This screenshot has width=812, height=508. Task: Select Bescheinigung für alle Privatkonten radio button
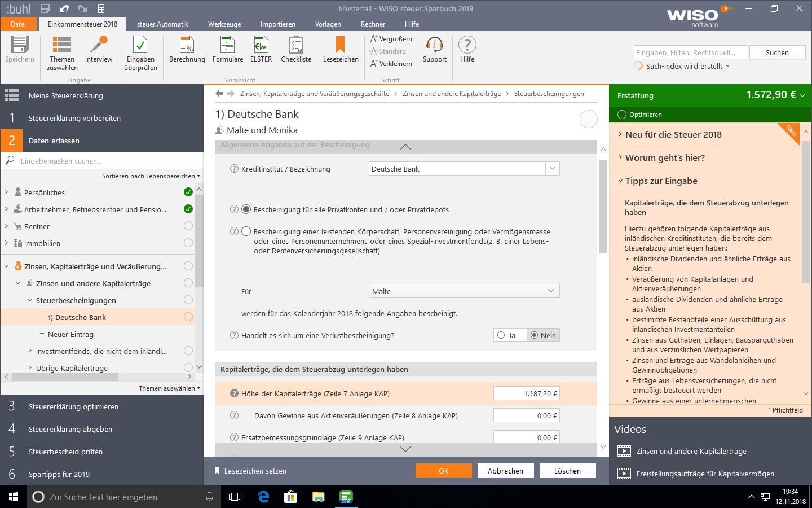point(246,209)
